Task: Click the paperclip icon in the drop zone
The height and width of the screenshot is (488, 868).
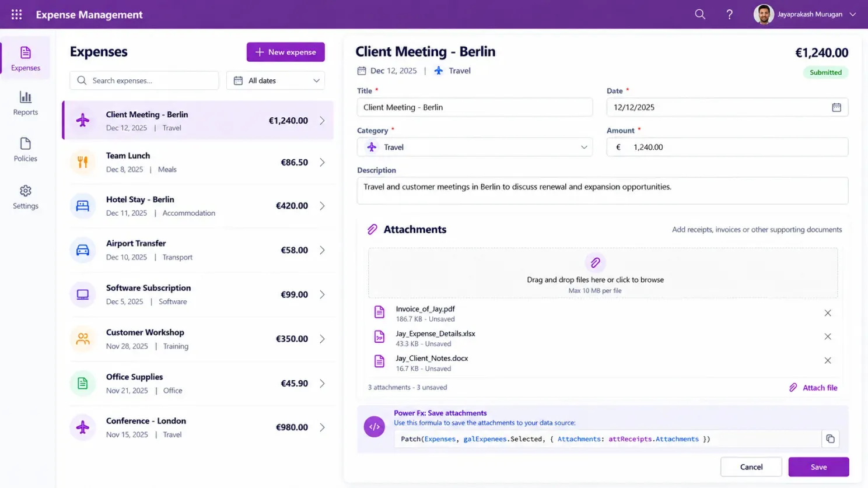Action: pyautogui.click(x=595, y=263)
